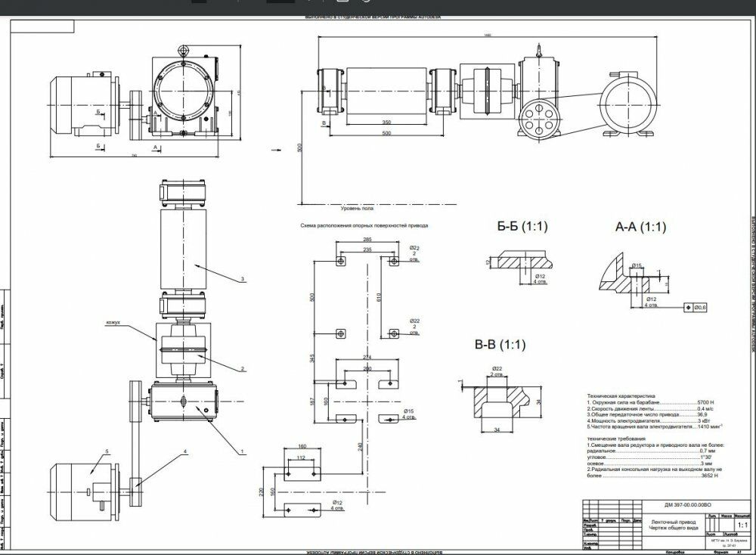Click the 285 dimension in the layout scheme
The image size is (756, 555).
click(x=367, y=239)
